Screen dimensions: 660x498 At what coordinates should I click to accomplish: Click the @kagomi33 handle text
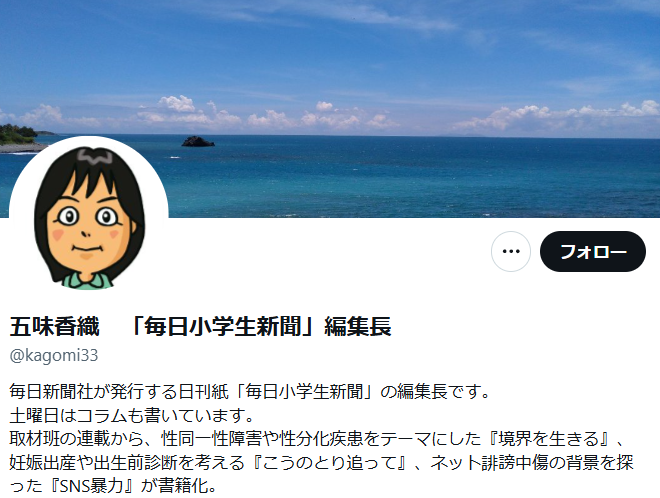point(53,356)
